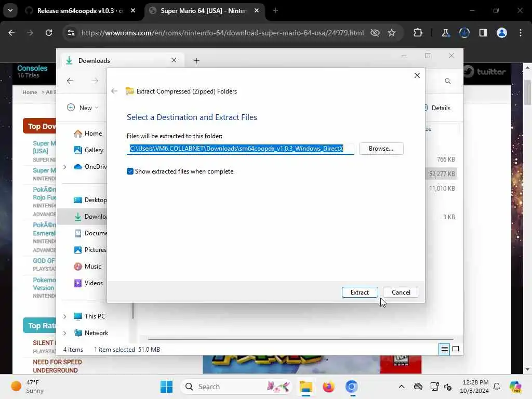This screenshot has height=399, width=532.
Task: Close the Downloads Explorer tab
Action: click(174, 60)
